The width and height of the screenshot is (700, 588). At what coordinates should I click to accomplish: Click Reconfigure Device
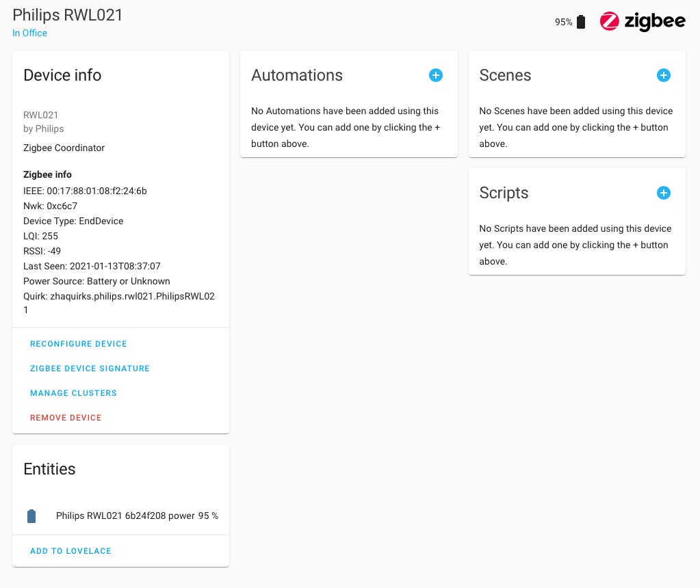tap(78, 344)
